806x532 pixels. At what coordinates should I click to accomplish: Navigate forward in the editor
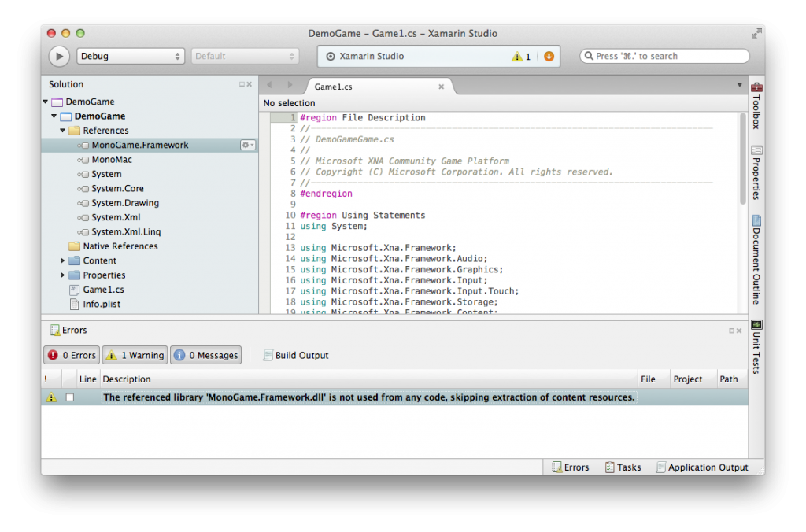(x=290, y=85)
